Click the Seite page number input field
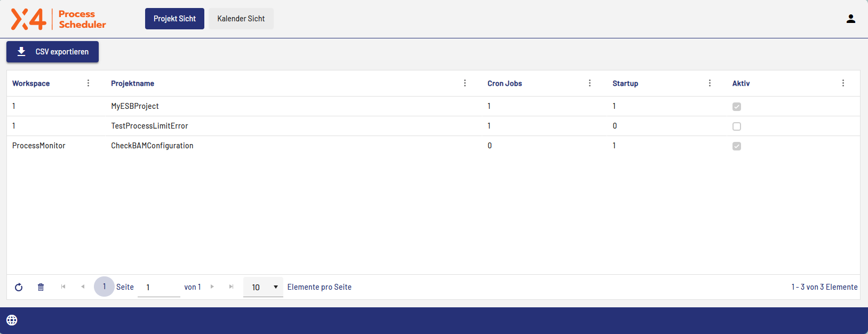Screen dimensions: 868x334 coord(159,287)
